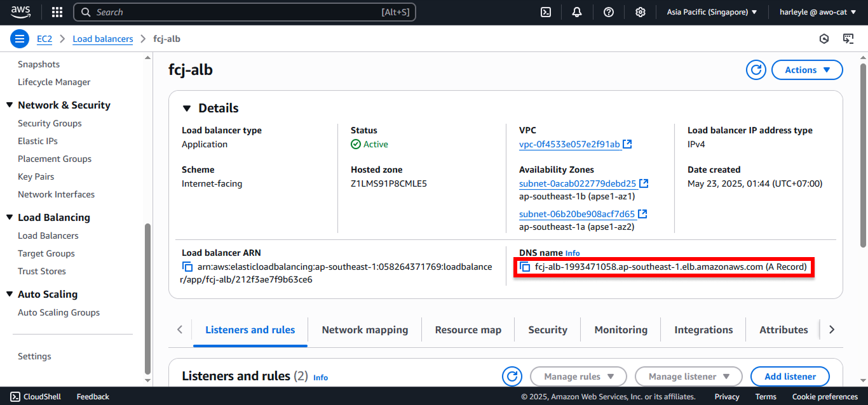Switch to the Resource map tab
This screenshot has width=868, height=405.
tap(468, 330)
